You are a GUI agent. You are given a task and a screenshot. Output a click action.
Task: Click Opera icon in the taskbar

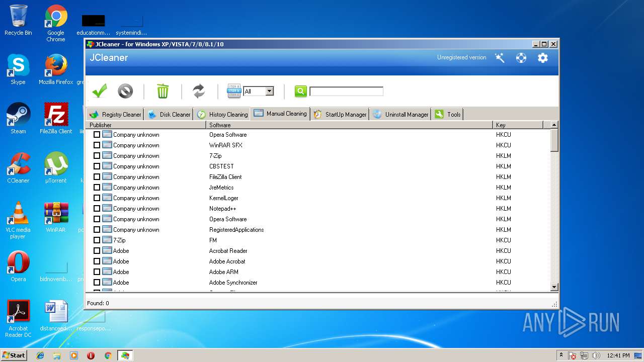91,355
